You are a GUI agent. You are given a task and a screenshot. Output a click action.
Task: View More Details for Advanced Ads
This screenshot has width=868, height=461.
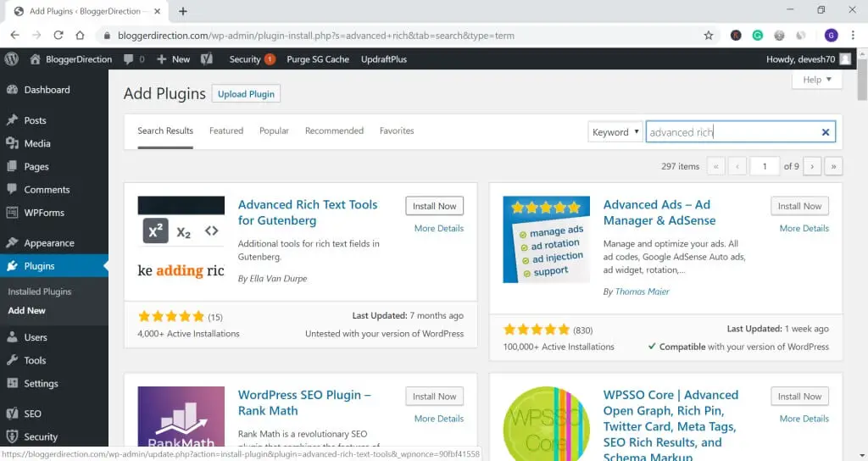[x=804, y=228]
